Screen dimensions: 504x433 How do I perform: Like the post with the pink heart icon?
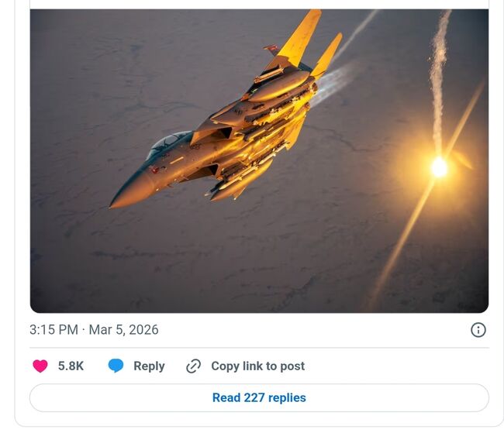click(40, 366)
